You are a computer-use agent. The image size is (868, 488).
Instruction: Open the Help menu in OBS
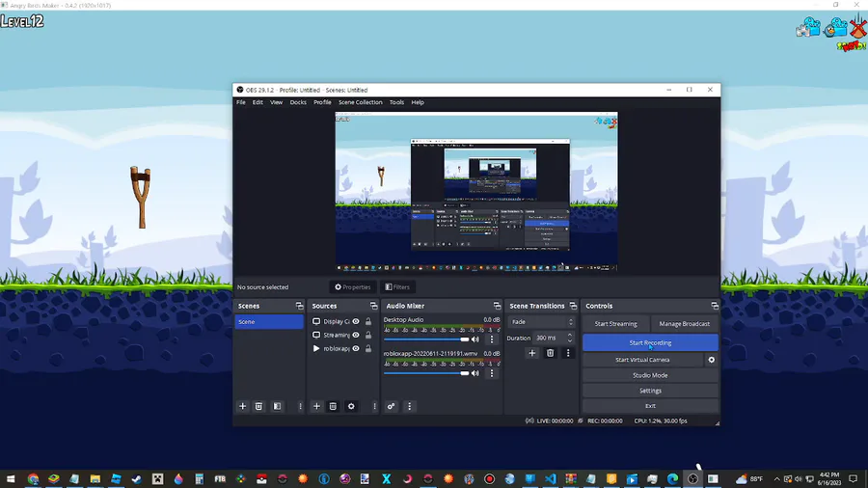[x=418, y=102]
